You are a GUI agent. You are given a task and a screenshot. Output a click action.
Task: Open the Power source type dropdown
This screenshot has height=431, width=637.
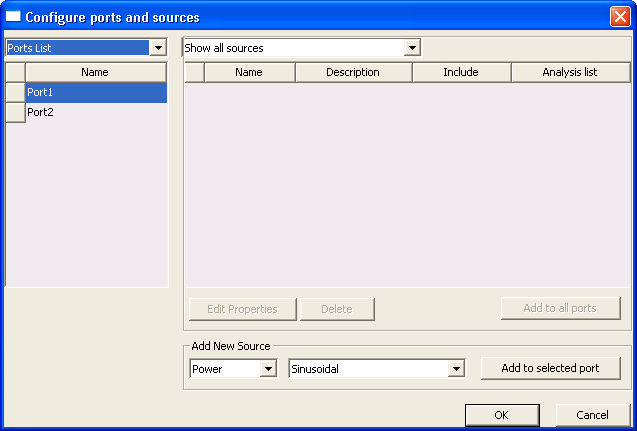[267, 369]
